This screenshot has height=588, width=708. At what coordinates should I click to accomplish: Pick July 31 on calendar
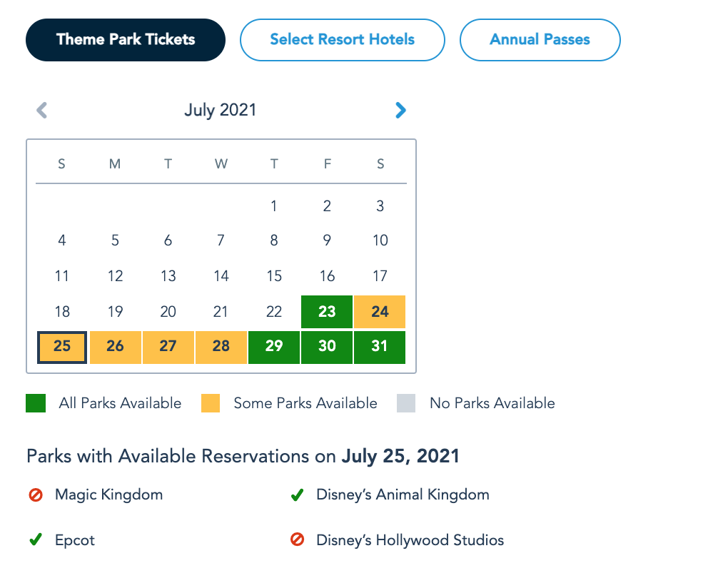(380, 347)
